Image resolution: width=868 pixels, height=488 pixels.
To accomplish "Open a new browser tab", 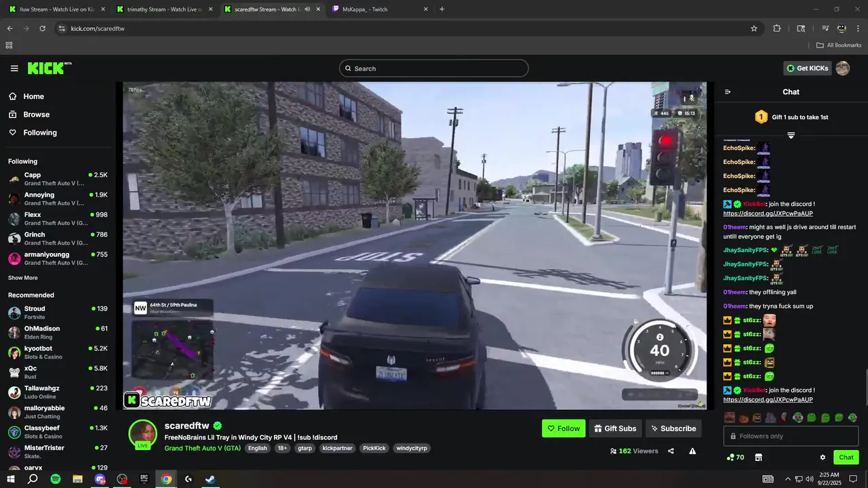I will click(x=442, y=9).
